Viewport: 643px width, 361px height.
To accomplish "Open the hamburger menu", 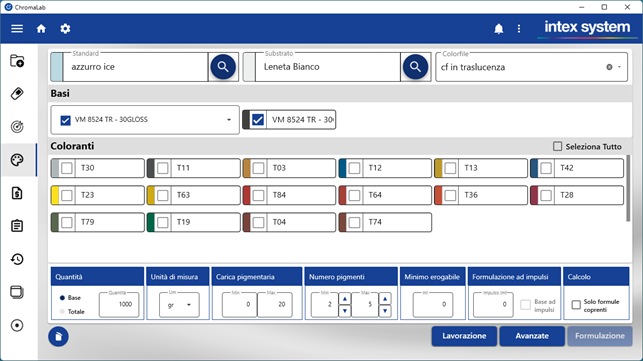I will click(17, 29).
